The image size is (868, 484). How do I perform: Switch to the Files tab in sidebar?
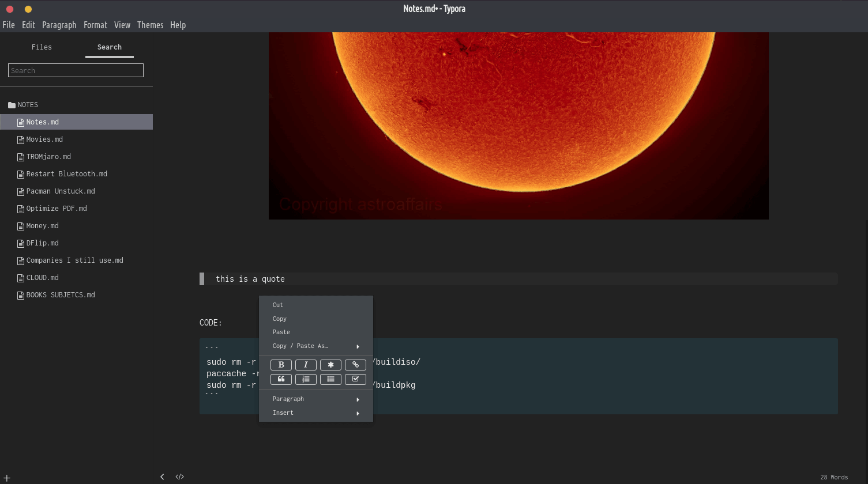[x=42, y=47]
